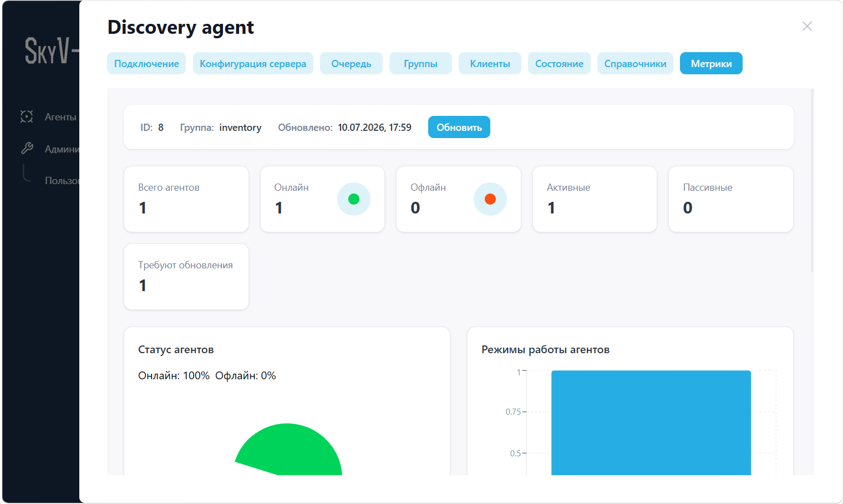Click the green online status indicator

point(354,199)
